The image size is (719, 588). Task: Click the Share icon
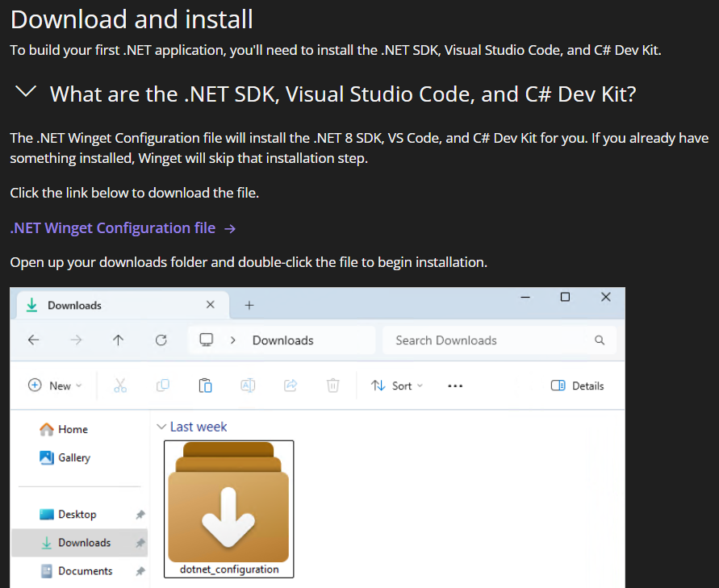[291, 386]
